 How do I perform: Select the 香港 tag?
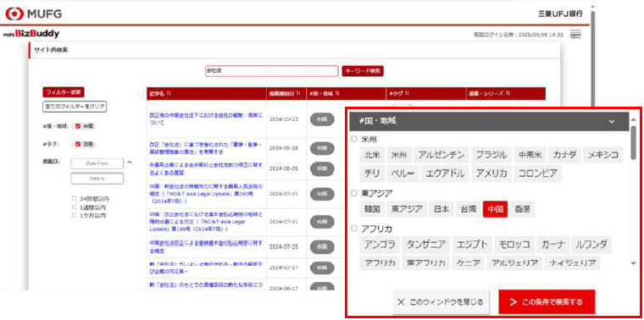click(x=523, y=209)
